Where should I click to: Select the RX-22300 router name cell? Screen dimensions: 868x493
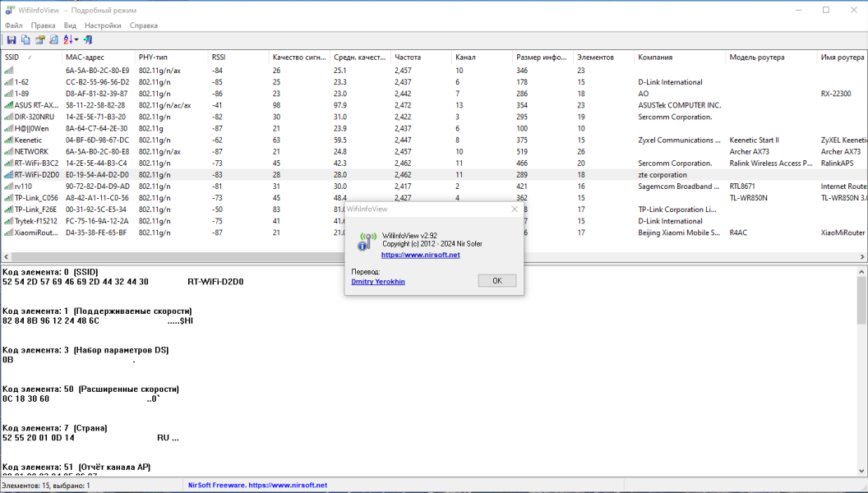836,94
